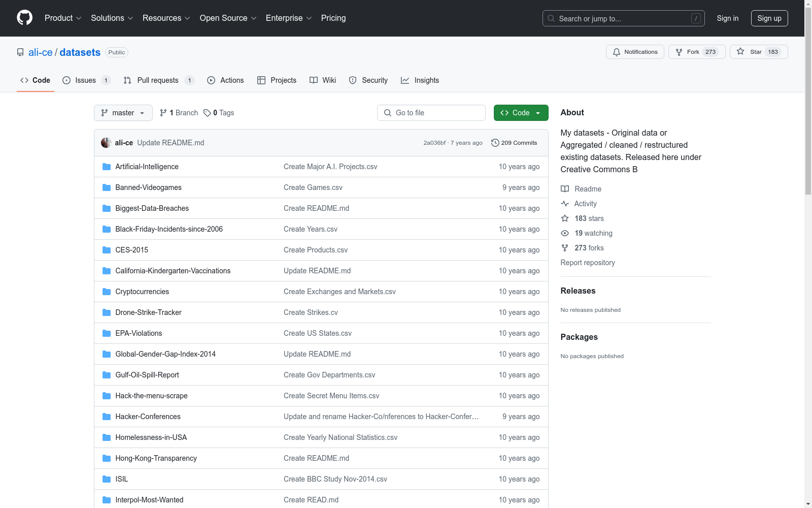The height and width of the screenshot is (508, 812).
Task: Open the Homelessness-in-USA folder
Action: 151,437
